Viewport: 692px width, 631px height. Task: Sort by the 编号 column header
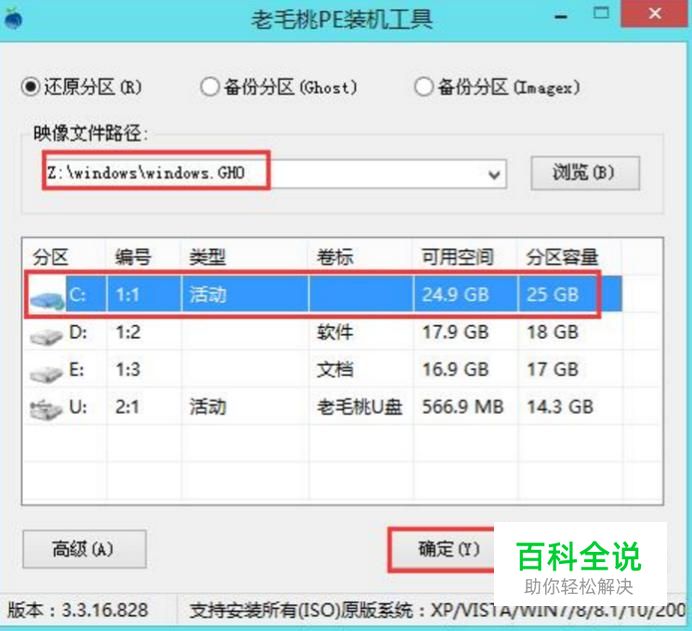[x=133, y=257]
